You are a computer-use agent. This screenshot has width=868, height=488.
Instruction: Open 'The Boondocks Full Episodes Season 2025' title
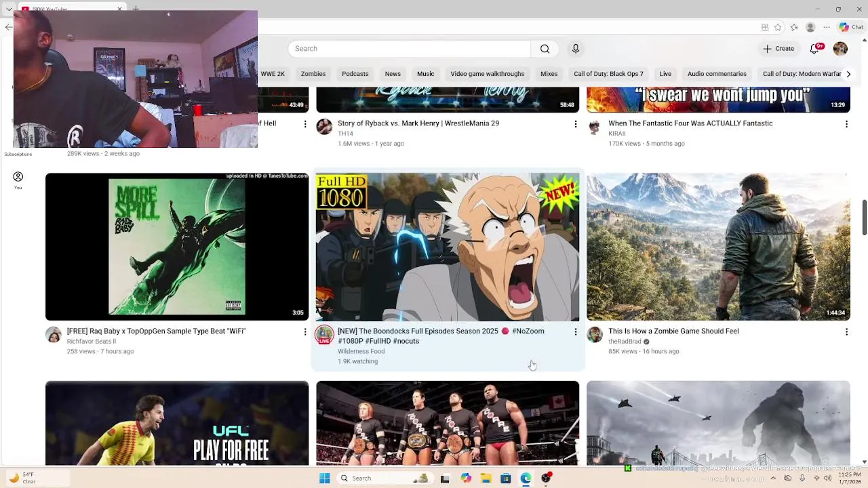click(441, 336)
